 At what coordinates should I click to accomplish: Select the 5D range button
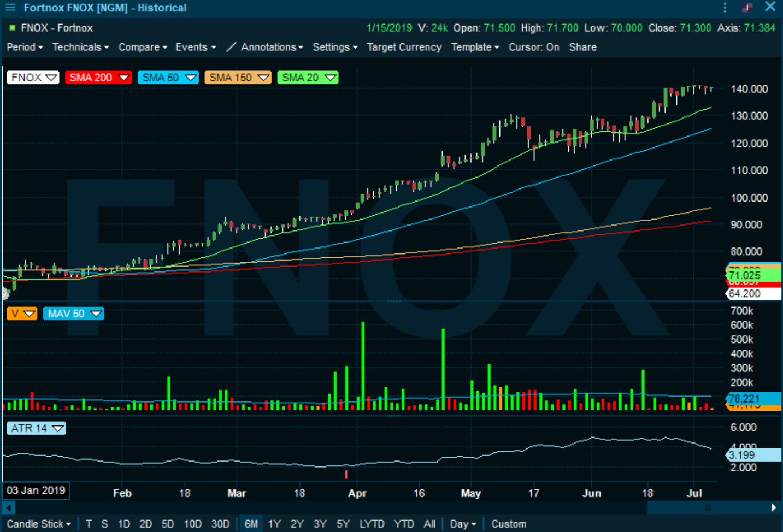[x=167, y=524]
